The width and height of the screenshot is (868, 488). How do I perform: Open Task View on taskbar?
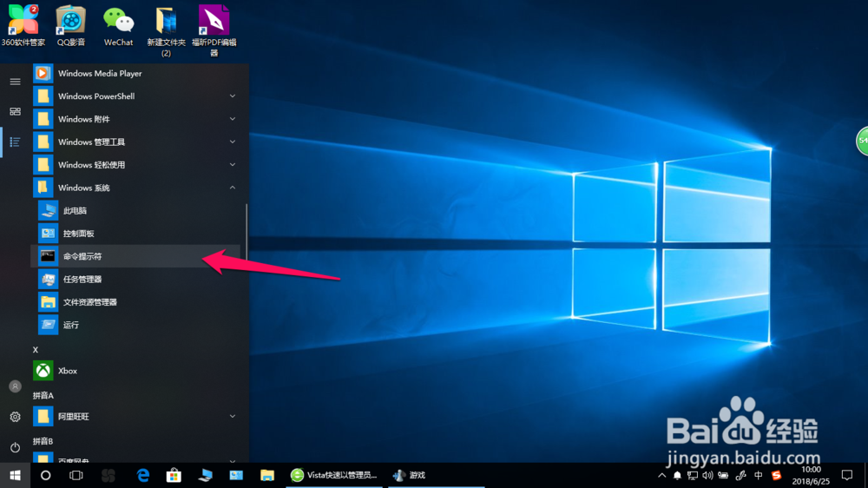point(76,475)
